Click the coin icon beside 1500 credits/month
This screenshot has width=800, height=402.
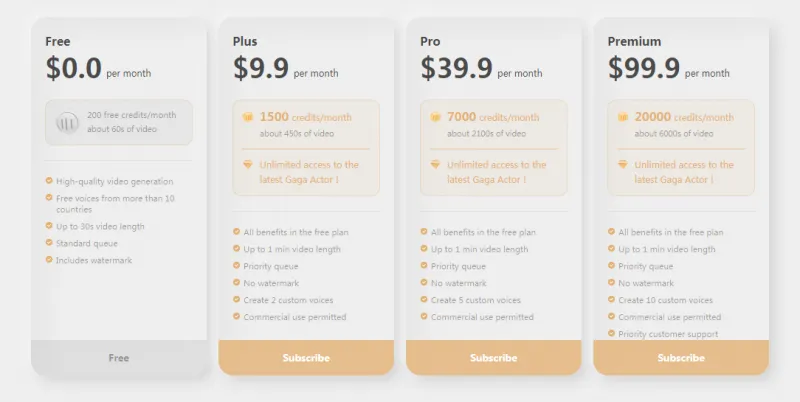pyautogui.click(x=248, y=117)
